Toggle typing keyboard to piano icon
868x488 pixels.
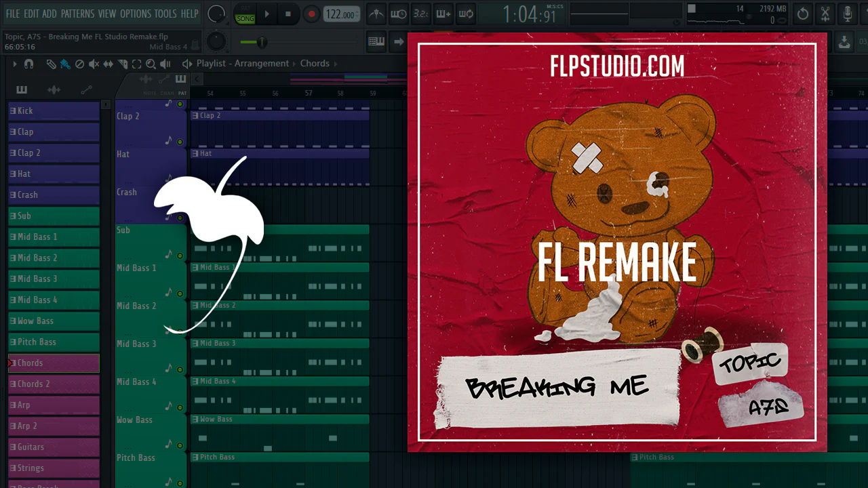point(376,42)
